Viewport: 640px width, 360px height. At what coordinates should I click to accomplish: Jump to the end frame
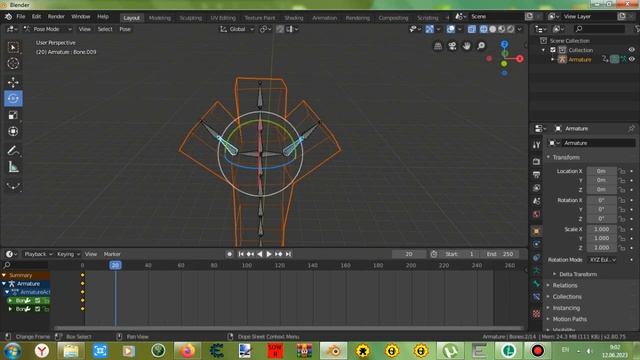288,254
